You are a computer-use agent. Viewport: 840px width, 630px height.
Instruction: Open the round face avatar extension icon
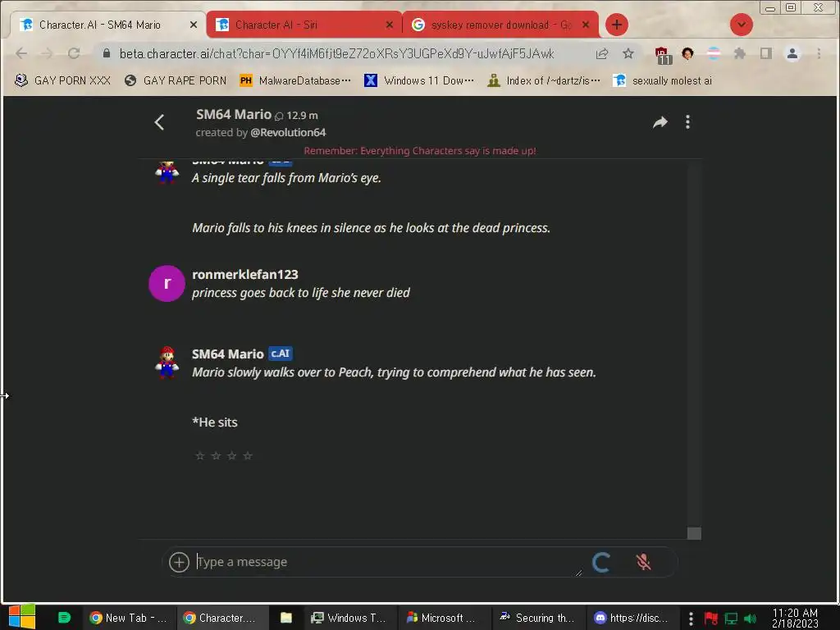(x=688, y=53)
